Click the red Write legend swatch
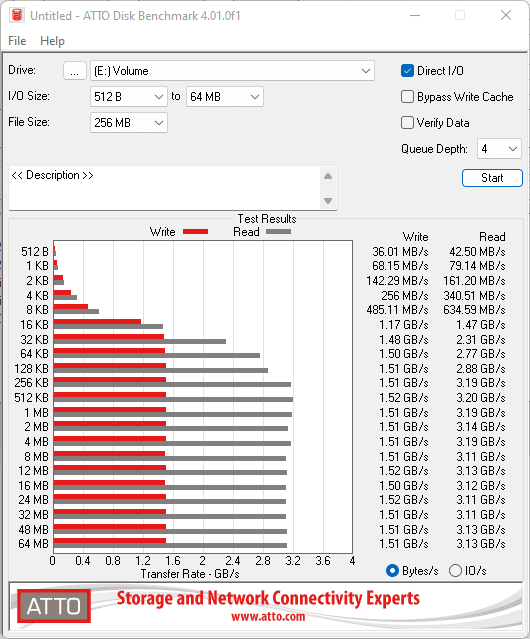The width and height of the screenshot is (530, 639). tap(196, 231)
